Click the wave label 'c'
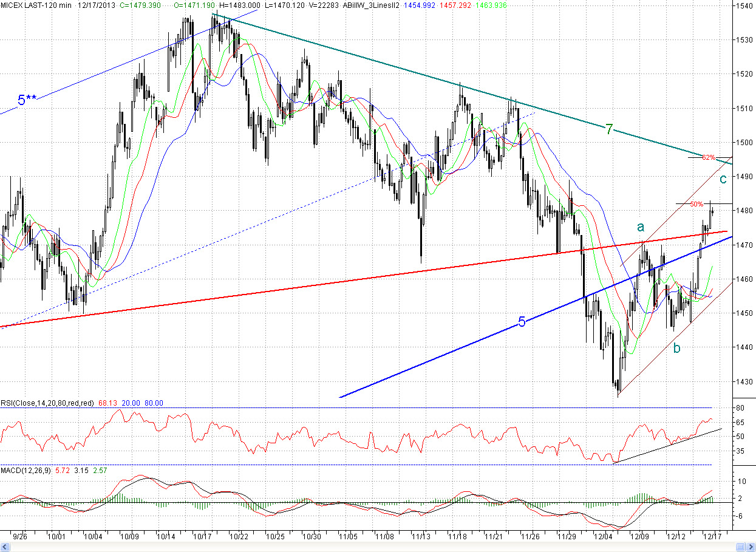756x552 pixels. (723, 179)
